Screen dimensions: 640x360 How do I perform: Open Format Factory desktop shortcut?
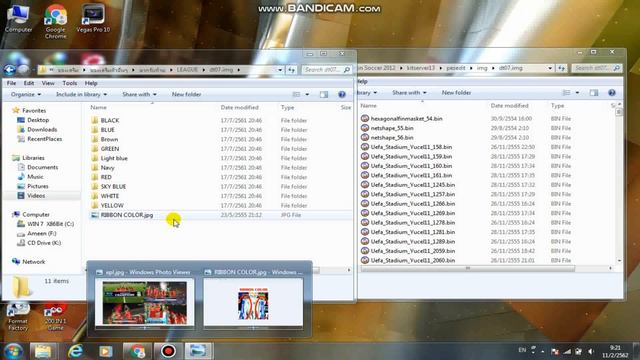(18, 317)
